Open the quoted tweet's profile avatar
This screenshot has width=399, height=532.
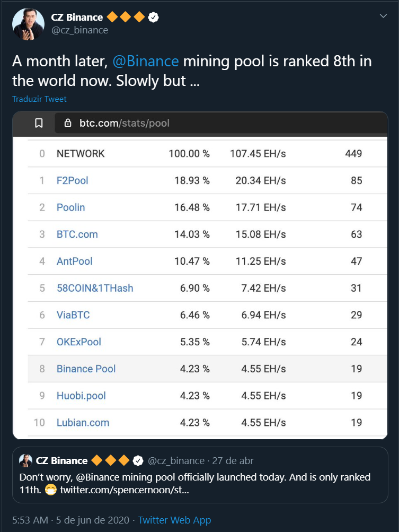click(24, 460)
